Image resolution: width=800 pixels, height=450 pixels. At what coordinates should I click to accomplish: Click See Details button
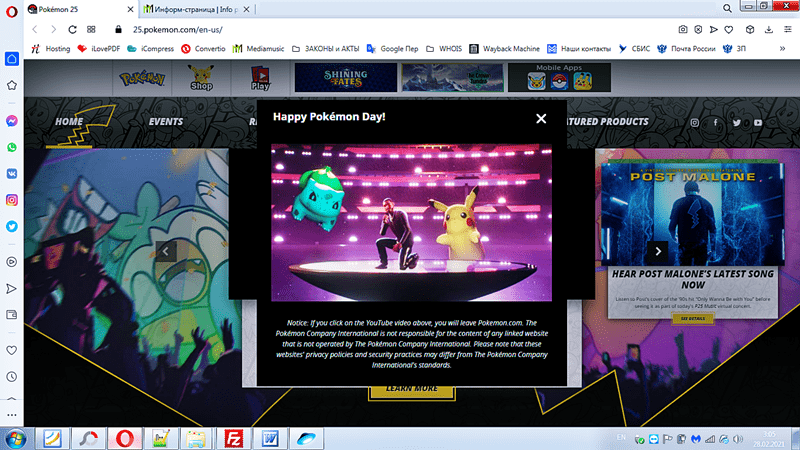point(692,318)
